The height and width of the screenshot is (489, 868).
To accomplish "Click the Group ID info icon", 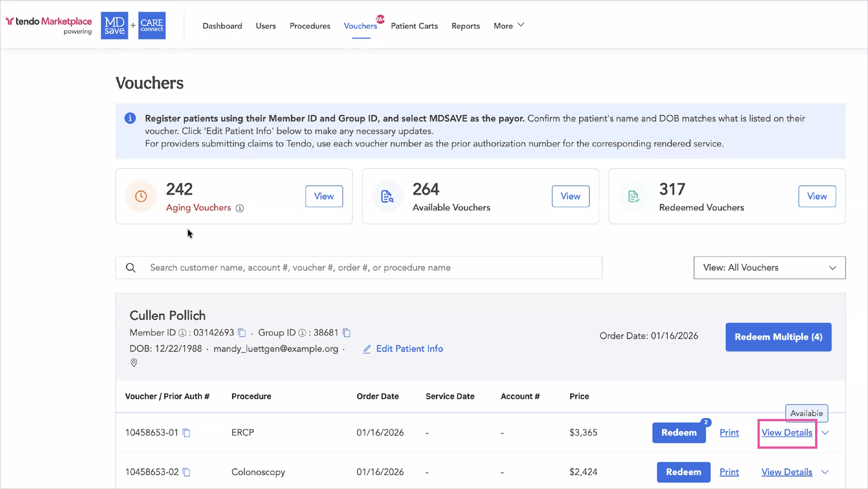I will point(302,333).
